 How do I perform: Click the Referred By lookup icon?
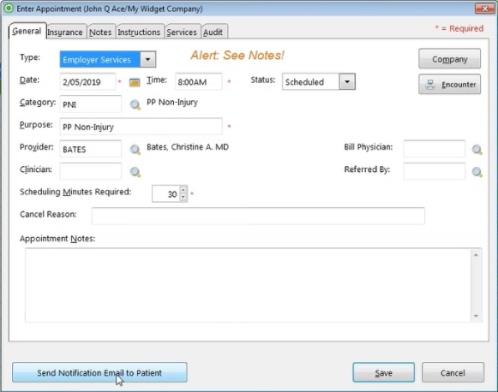(477, 172)
